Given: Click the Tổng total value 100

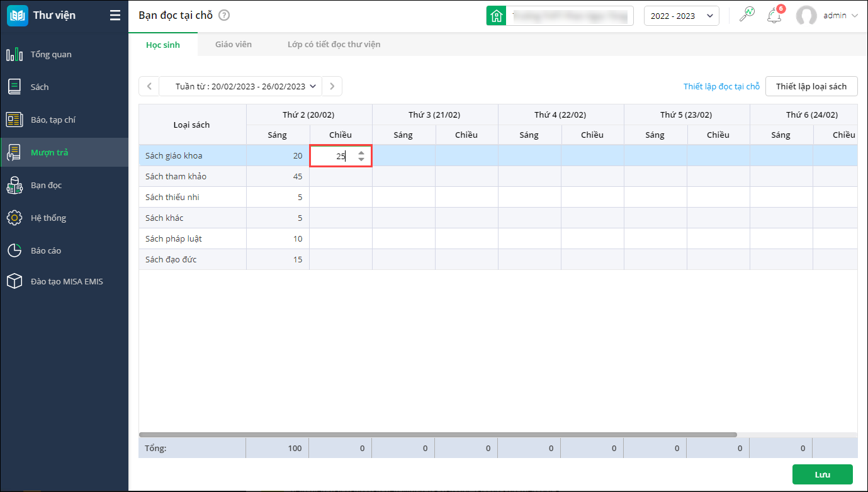Looking at the screenshot, I should (295, 449).
